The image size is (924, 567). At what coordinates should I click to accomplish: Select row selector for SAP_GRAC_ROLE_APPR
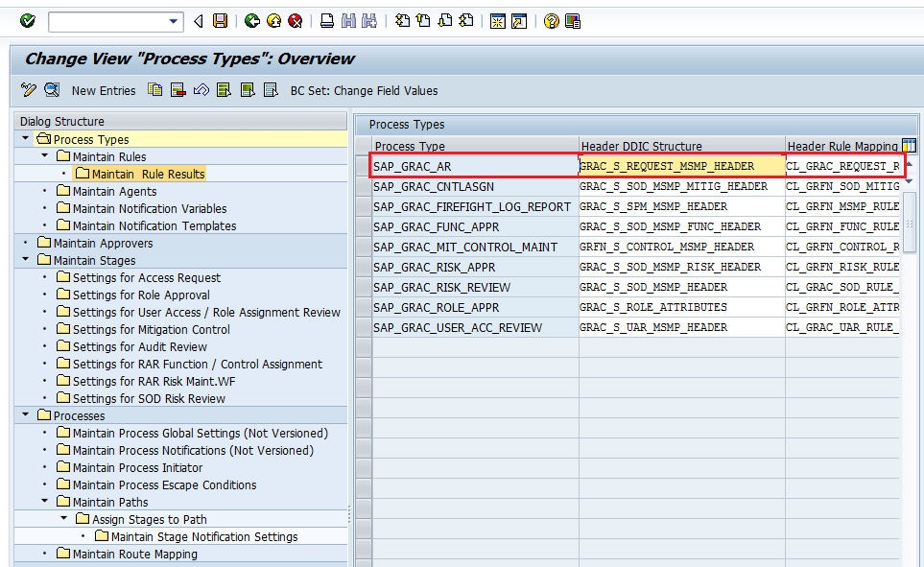click(364, 307)
